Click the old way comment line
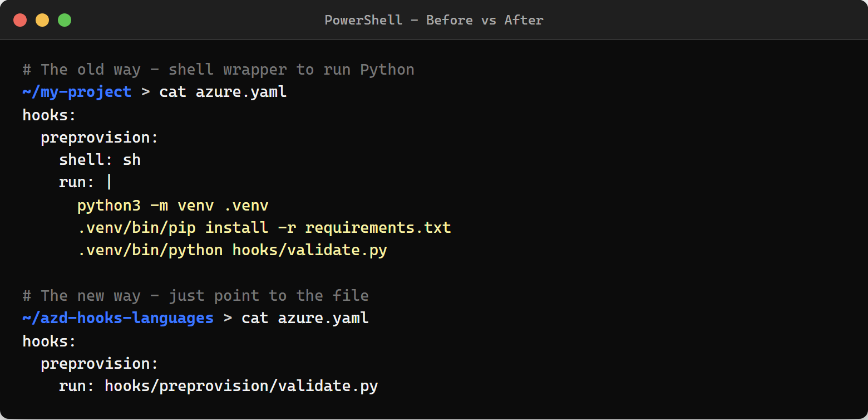Screen dimensions: 868x420 pyautogui.click(x=218, y=69)
